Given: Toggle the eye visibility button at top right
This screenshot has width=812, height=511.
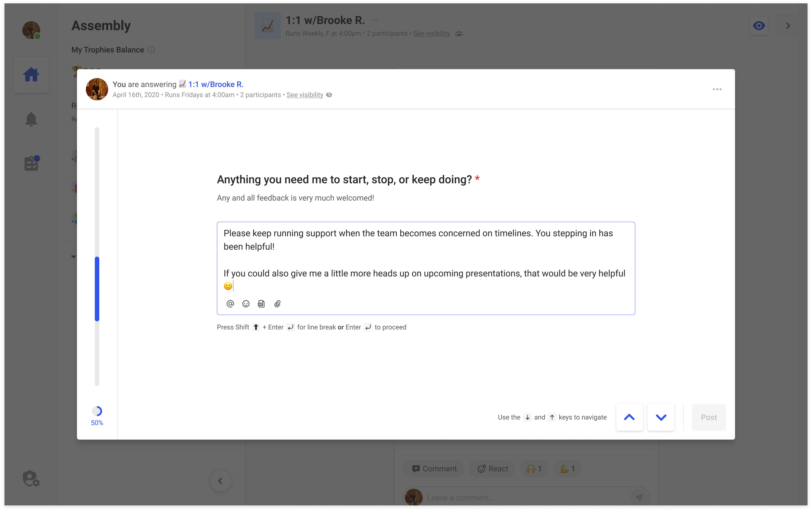Looking at the screenshot, I should coord(759,26).
